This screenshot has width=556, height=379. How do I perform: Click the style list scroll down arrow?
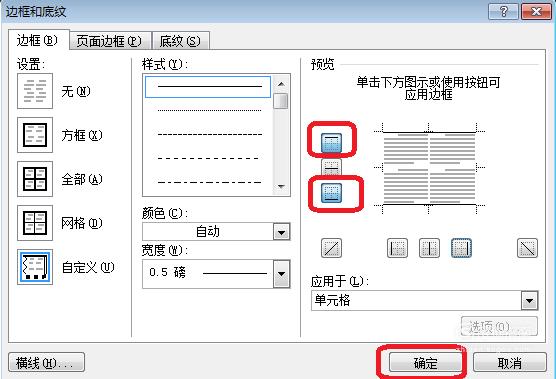coord(281,186)
